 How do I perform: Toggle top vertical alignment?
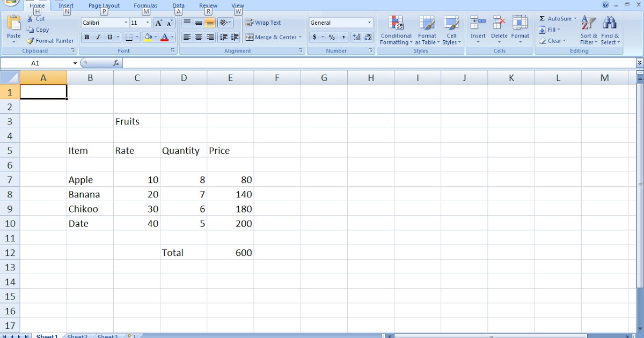(x=187, y=23)
